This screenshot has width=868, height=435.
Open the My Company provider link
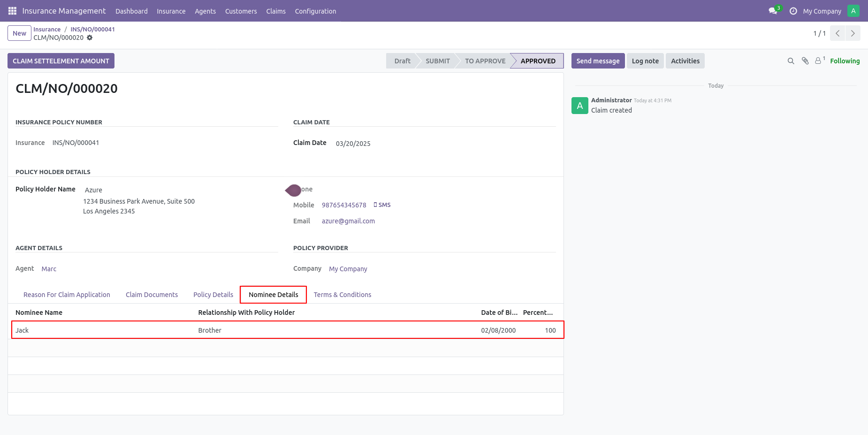[348, 269]
